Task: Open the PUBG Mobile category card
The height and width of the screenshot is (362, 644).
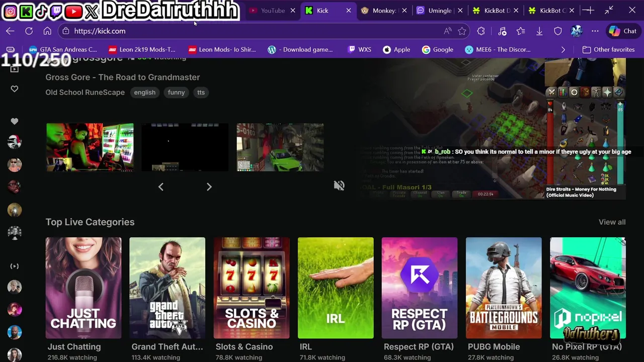Action: pos(504,288)
